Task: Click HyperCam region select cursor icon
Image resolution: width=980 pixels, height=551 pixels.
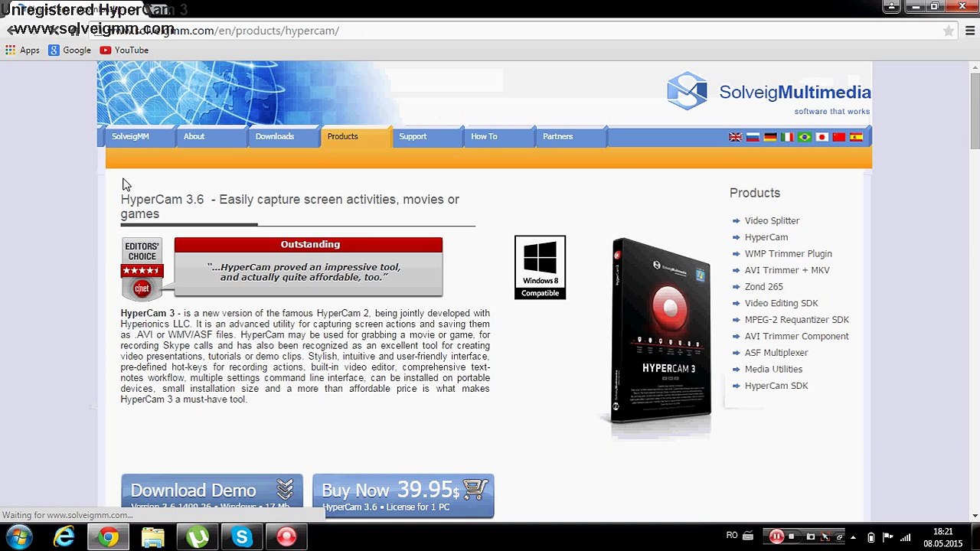Action: tap(827, 536)
